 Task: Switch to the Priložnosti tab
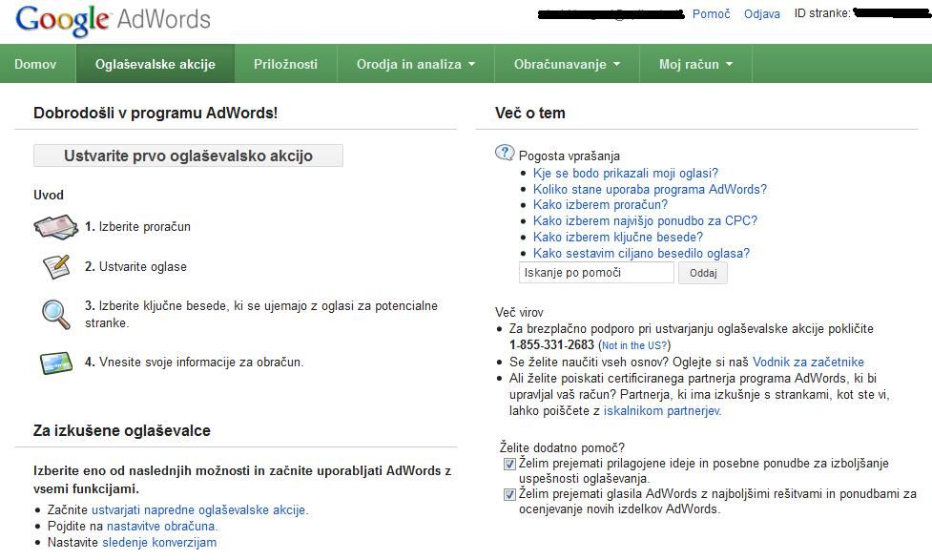[x=285, y=65]
